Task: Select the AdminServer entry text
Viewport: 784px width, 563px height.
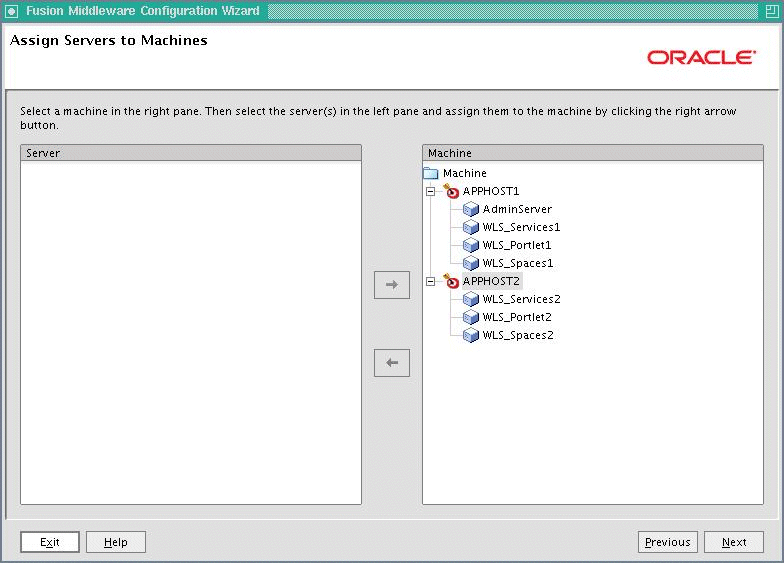Action: (x=517, y=210)
